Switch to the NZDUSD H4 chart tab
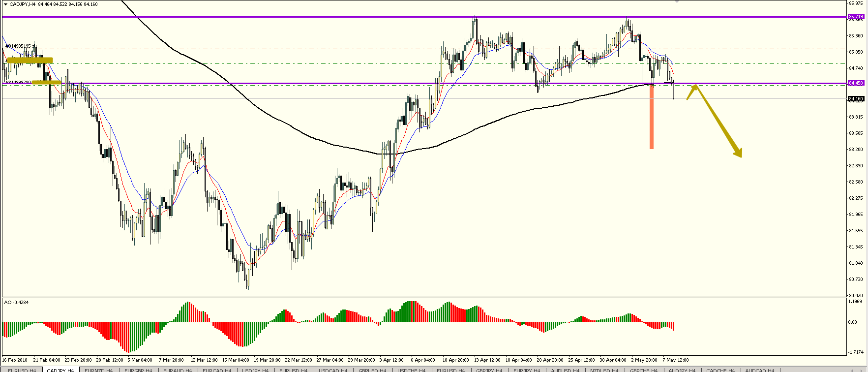This screenshot has width=868, height=372. [604, 370]
